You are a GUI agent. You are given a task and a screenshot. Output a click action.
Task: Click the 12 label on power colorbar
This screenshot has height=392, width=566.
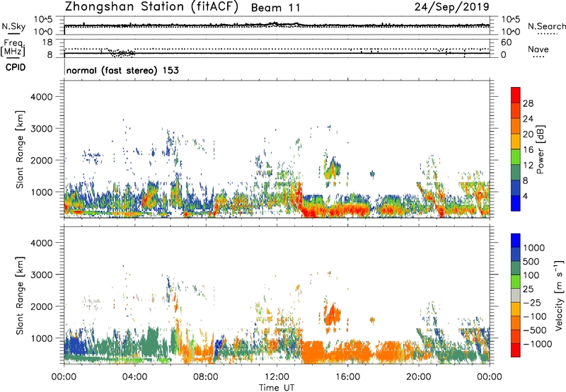point(528,166)
